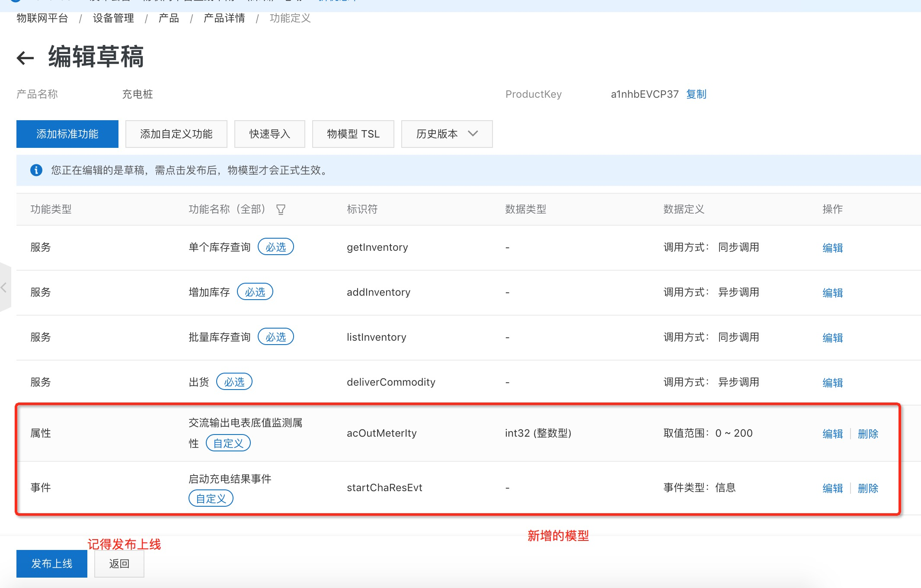921x588 pixels.
Task: Click 返回 button
Action: pos(119,564)
